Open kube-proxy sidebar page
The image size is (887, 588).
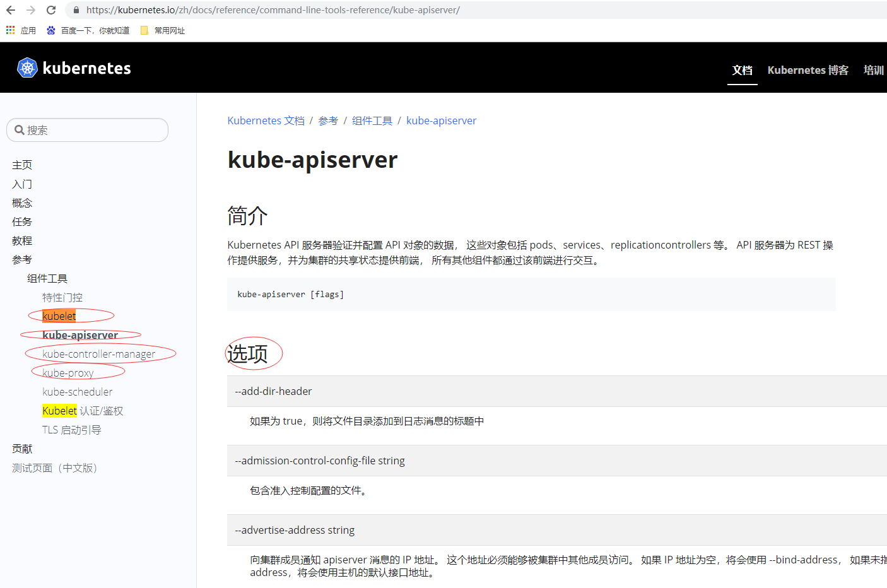(68, 373)
